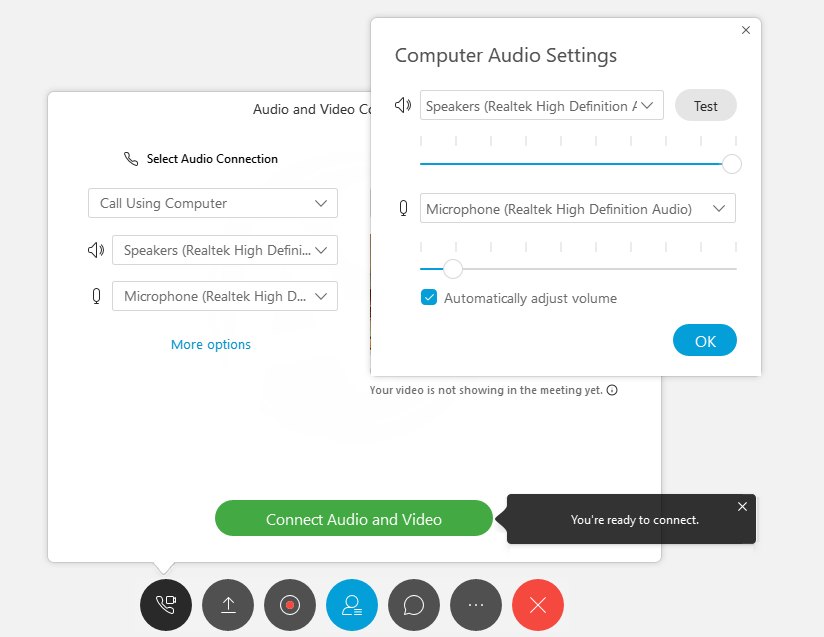Open the Microphone (Realtek High Definition Audio) dropdown
Screen dimensions: 824x637
(x=577, y=208)
